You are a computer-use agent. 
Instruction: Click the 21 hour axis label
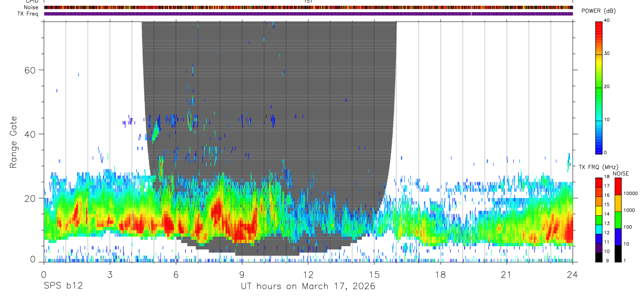pyautogui.click(x=507, y=274)
